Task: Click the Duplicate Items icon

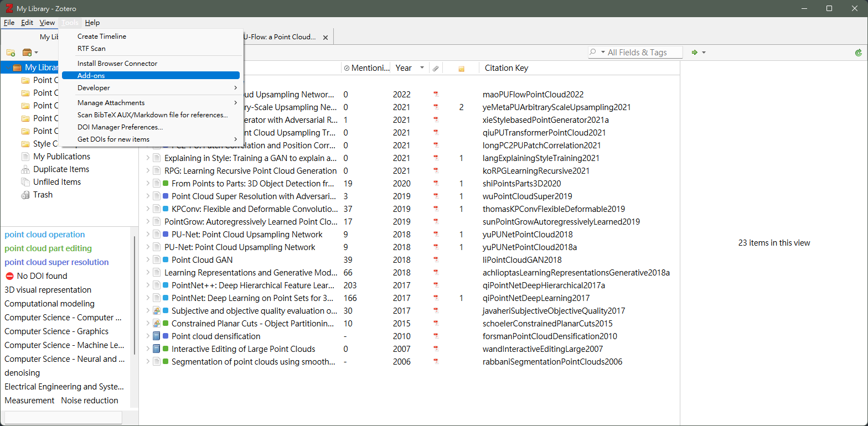Action: coord(25,169)
